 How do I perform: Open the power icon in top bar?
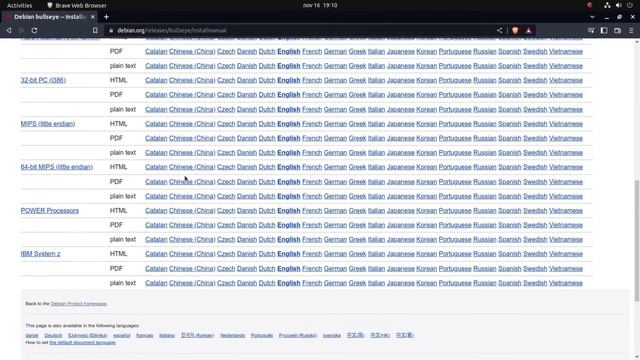coord(630,5)
